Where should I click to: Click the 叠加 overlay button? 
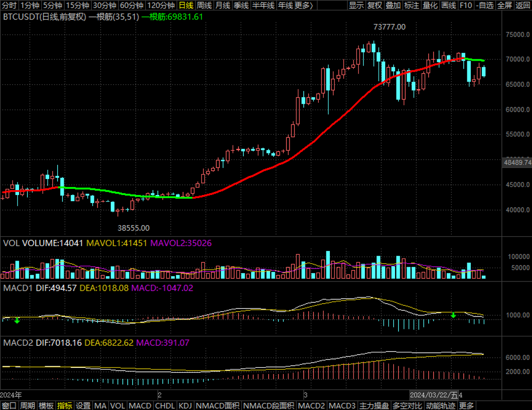point(393,5)
